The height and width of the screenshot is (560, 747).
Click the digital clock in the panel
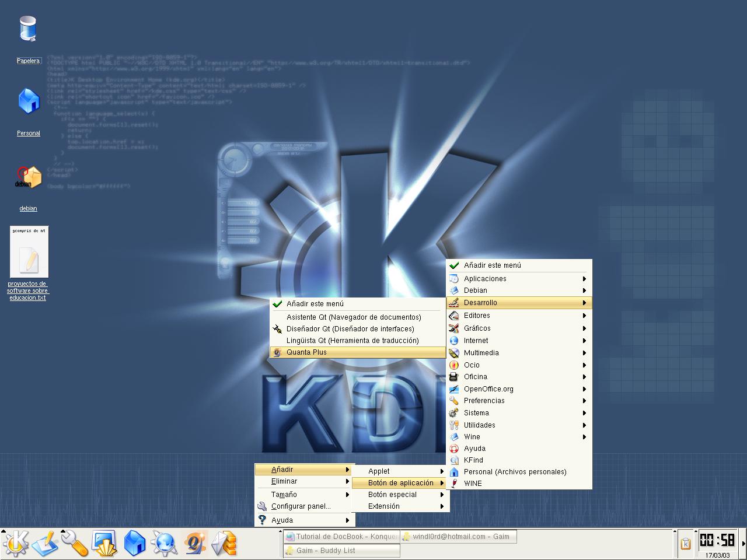tap(717, 540)
